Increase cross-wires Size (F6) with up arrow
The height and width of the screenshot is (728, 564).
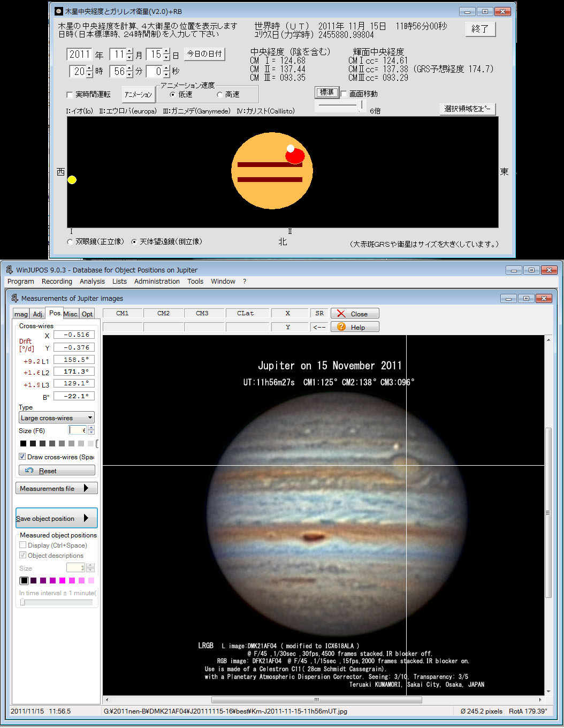(x=91, y=428)
